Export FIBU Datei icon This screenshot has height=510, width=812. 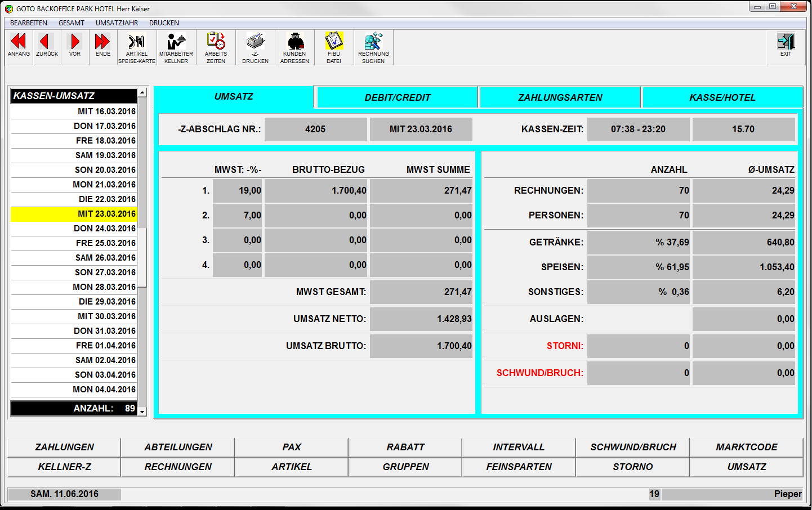(334, 47)
